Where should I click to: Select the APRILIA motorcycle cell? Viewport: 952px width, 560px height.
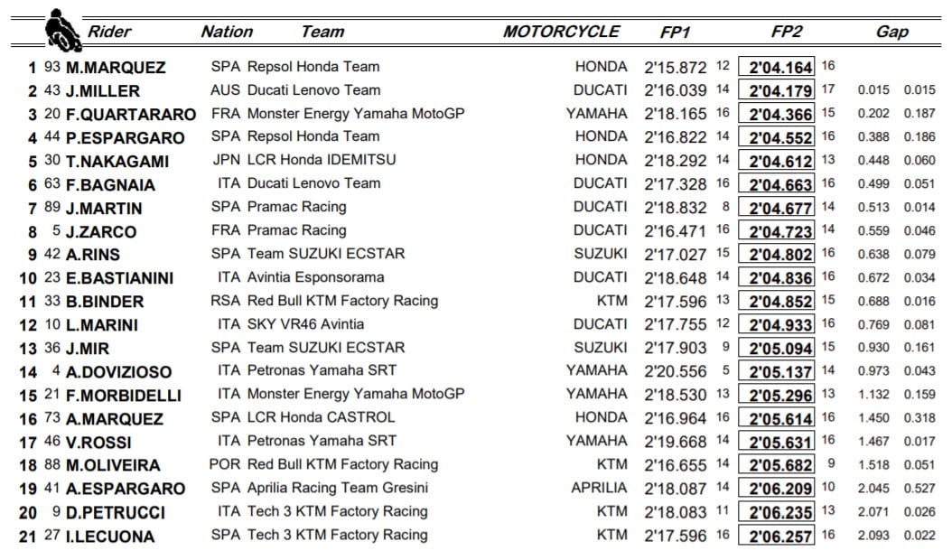(x=598, y=488)
